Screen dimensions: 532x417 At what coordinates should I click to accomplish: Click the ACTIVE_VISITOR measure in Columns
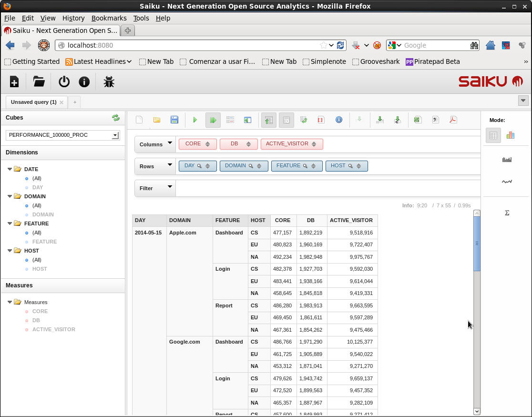coord(287,144)
